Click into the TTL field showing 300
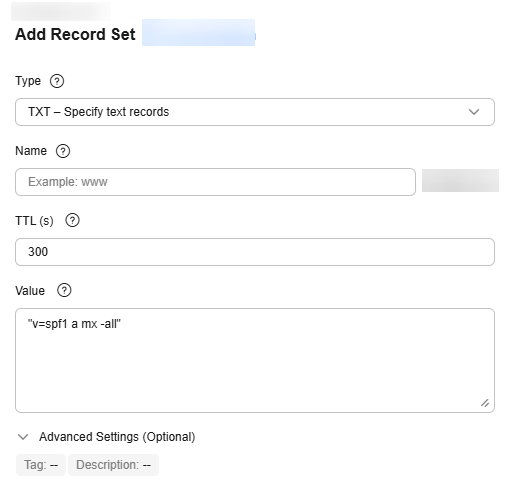The image size is (513, 487). coord(255,252)
